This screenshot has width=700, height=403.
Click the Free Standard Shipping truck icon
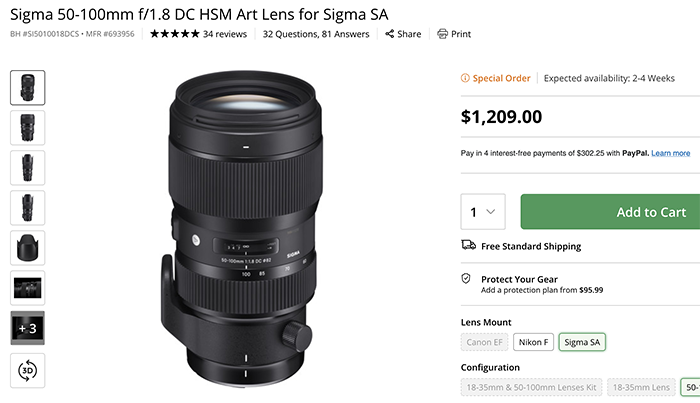tap(467, 245)
